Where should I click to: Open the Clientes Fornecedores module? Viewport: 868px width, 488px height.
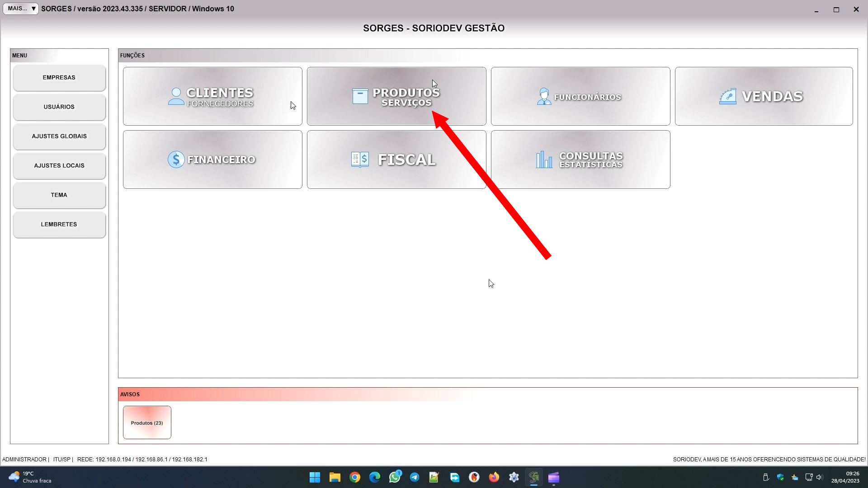pos(212,96)
